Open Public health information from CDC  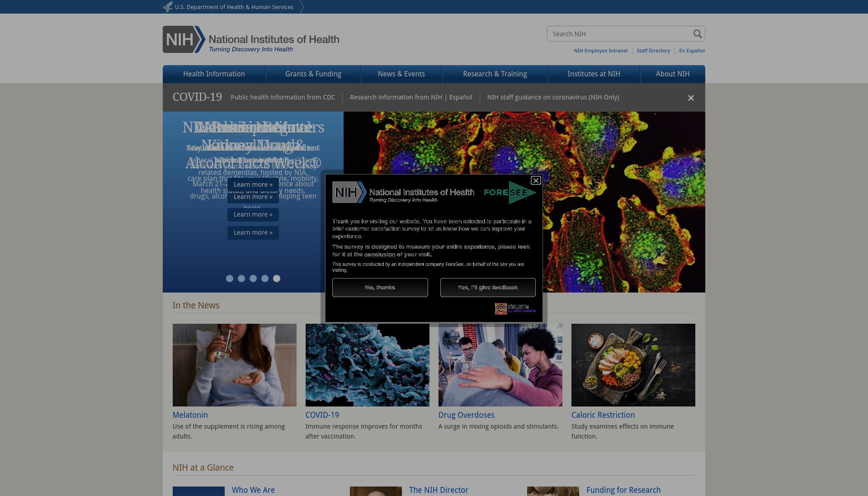[x=283, y=97]
